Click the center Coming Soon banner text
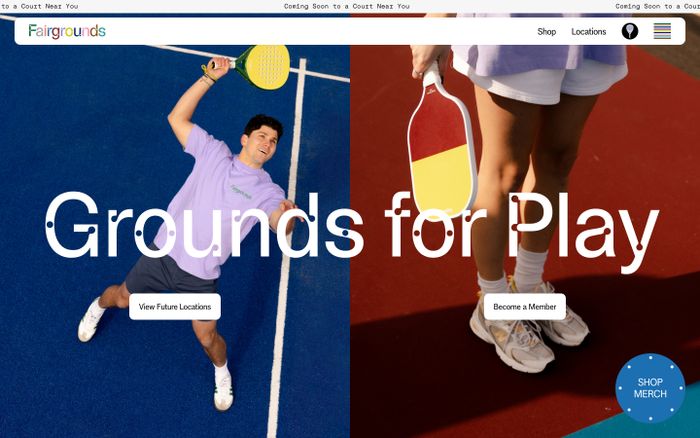 [x=347, y=6]
